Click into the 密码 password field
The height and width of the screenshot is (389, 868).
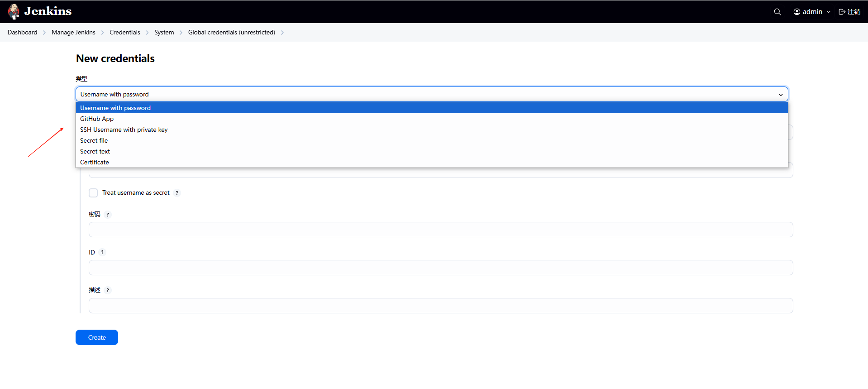coord(440,230)
